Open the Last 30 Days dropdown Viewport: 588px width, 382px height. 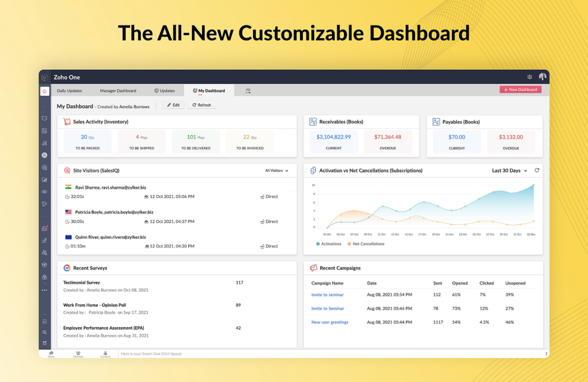(510, 171)
